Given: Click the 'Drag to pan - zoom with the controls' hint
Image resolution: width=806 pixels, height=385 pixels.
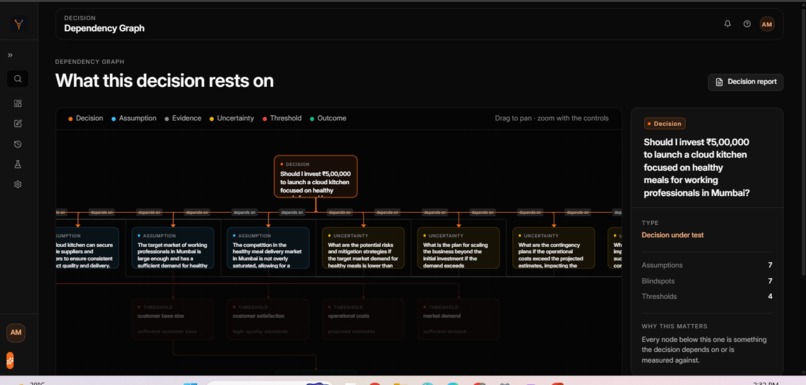Looking at the screenshot, I should (x=552, y=118).
